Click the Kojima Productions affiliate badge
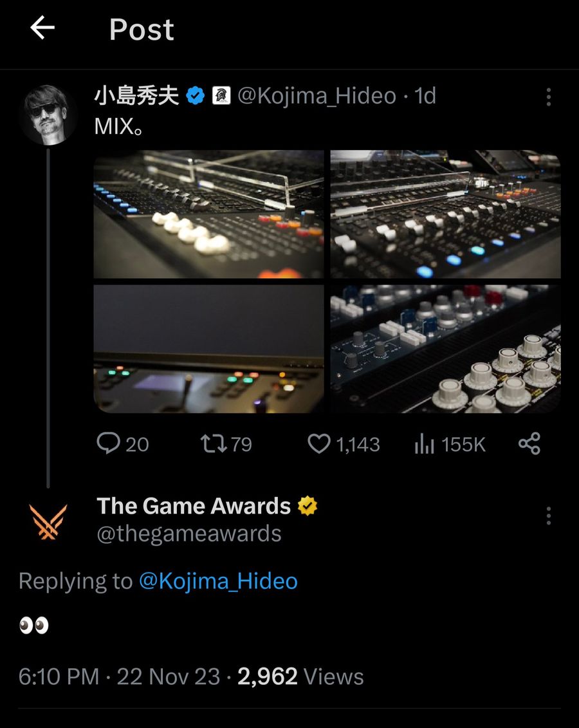The image size is (579, 728). point(221,95)
